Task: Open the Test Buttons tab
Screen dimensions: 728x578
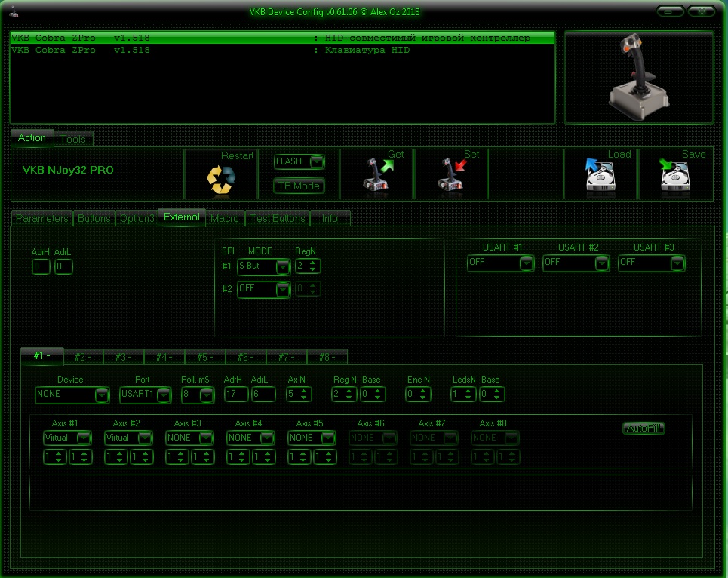Action: pyautogui.click(x=278, y=218)
